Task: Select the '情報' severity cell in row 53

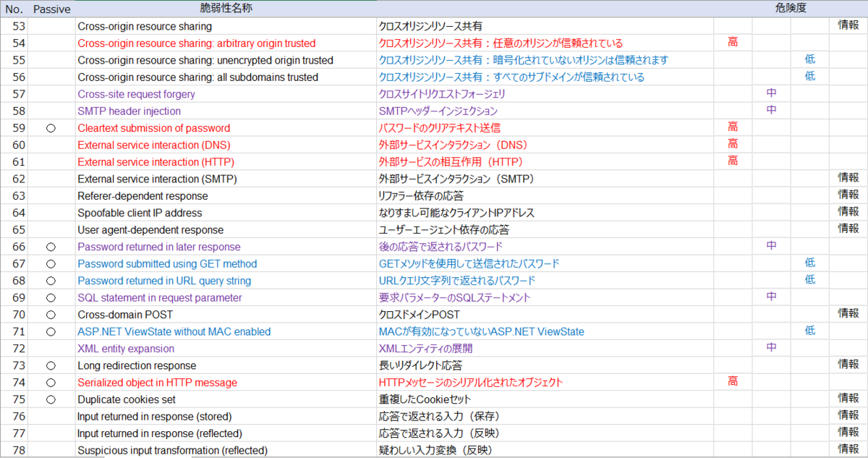Action: tap(848, 26)
